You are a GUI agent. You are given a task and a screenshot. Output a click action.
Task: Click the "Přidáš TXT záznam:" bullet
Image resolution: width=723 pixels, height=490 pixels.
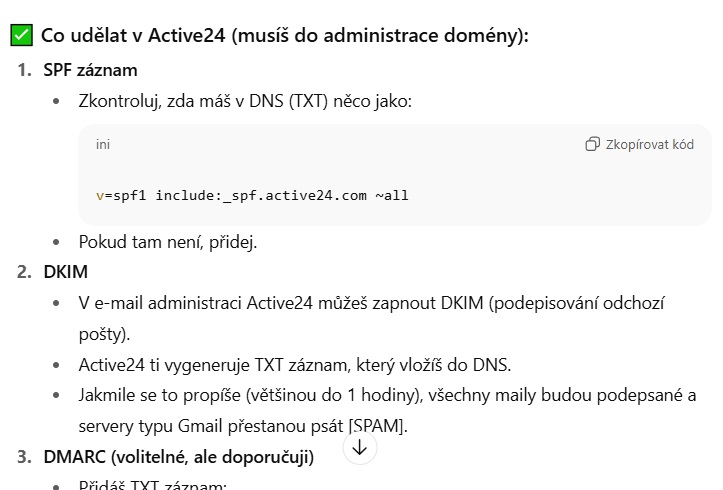[153, 486]
